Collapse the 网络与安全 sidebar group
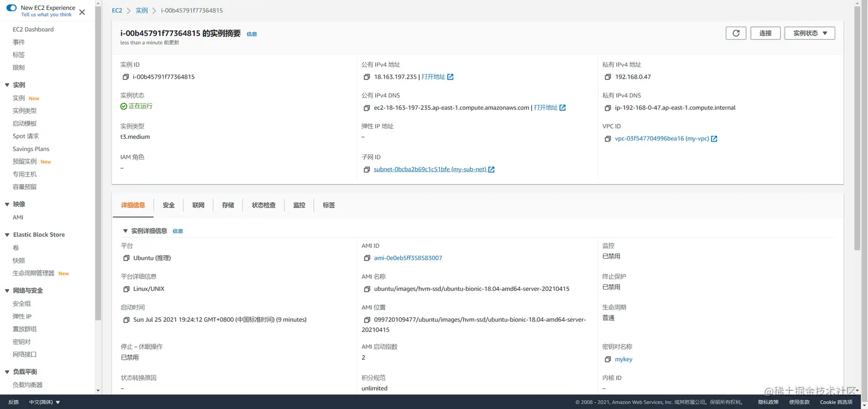Image resolution: width=868 pixels, height=409 pixels. click(x=7, y=291)
